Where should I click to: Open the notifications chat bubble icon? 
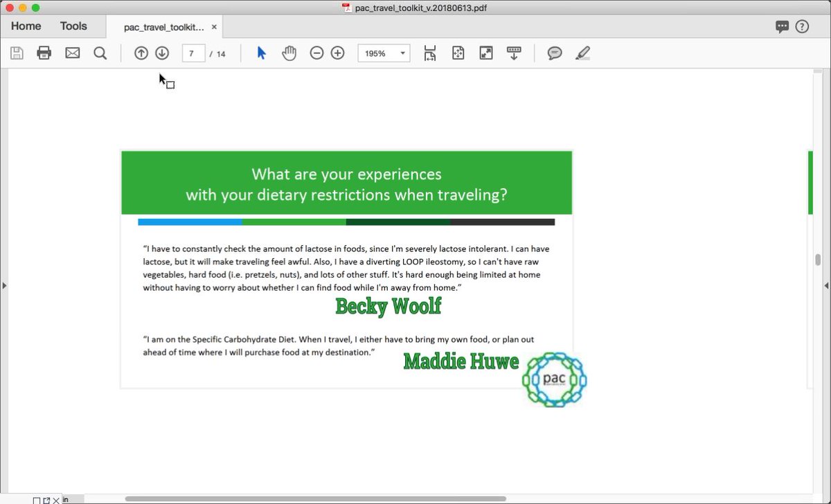[782, 27]
